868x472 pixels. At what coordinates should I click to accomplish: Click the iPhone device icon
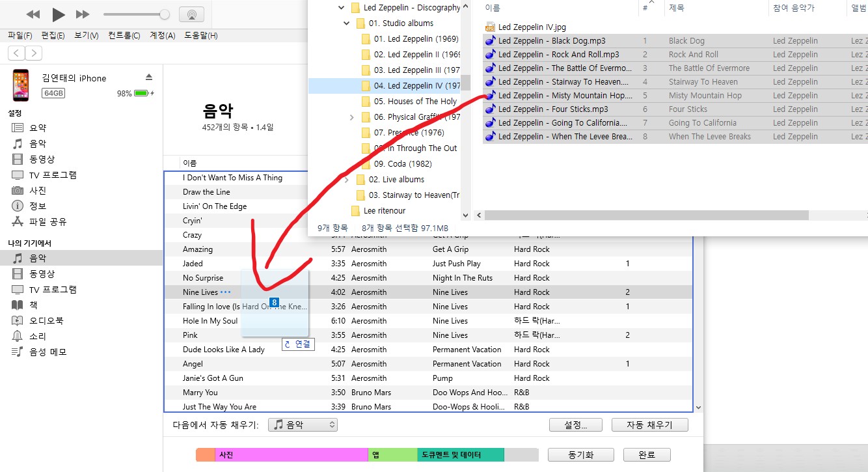coord(21,85)
